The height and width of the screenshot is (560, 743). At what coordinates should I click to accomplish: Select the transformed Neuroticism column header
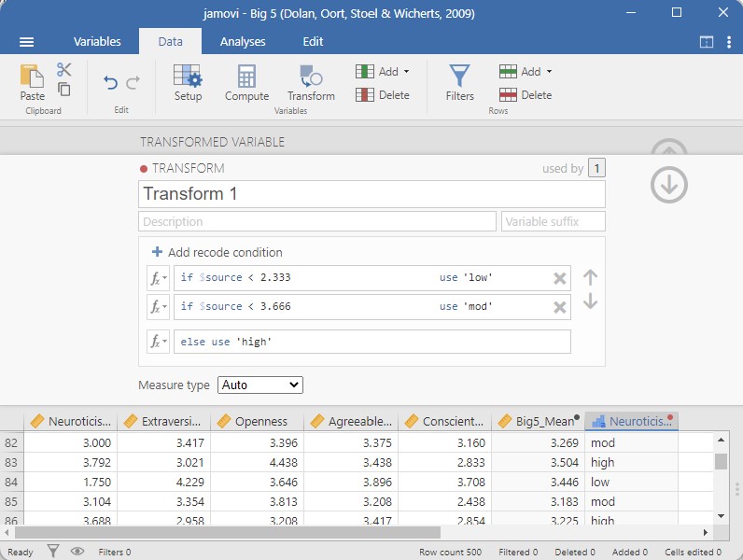(632, 421)
